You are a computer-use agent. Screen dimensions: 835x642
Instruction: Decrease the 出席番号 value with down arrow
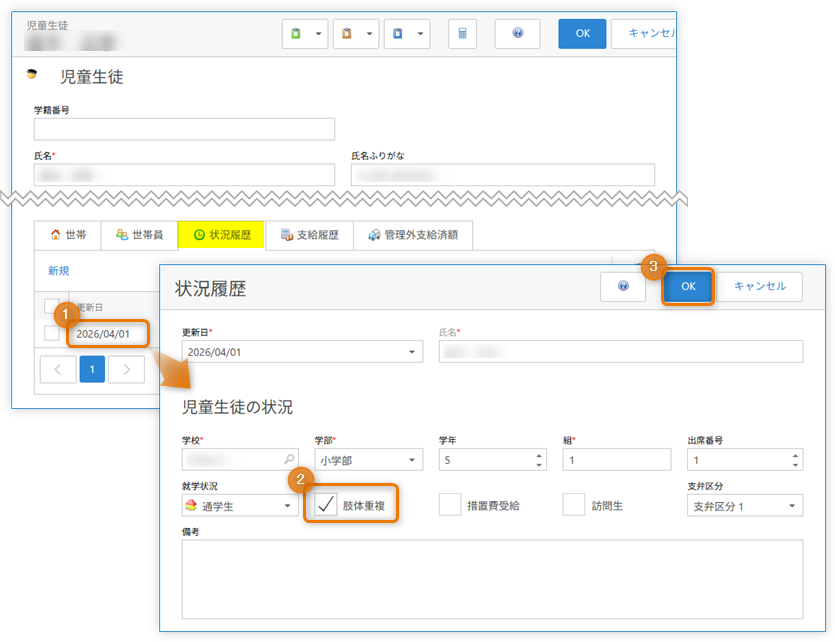click(795, 465)
